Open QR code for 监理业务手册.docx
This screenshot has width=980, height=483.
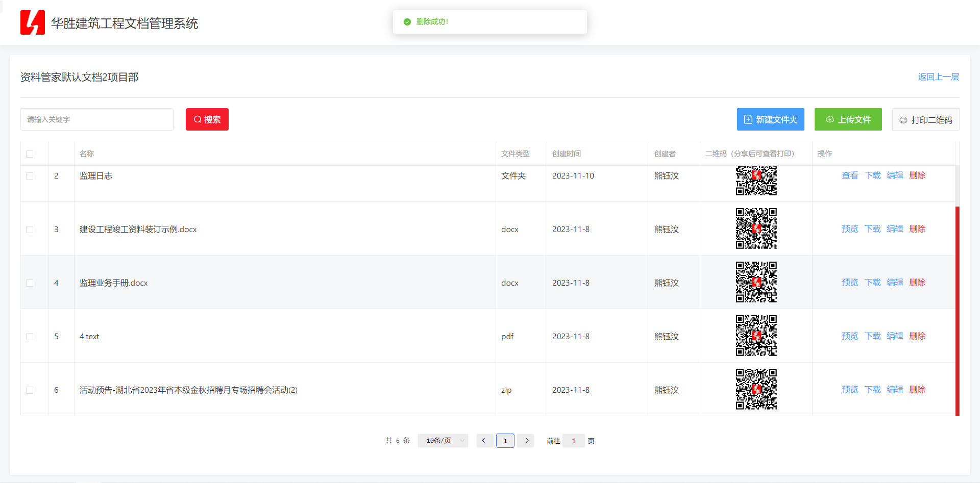756,282
